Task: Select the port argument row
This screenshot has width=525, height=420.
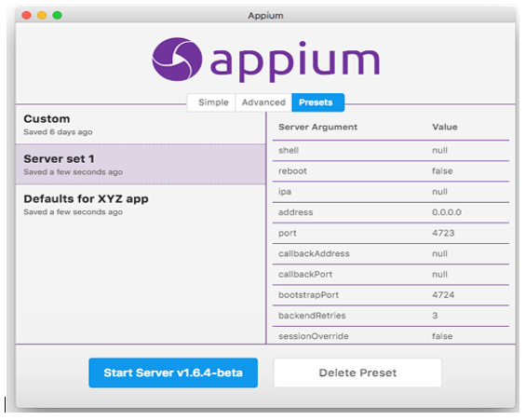Action: pos(391,233)
